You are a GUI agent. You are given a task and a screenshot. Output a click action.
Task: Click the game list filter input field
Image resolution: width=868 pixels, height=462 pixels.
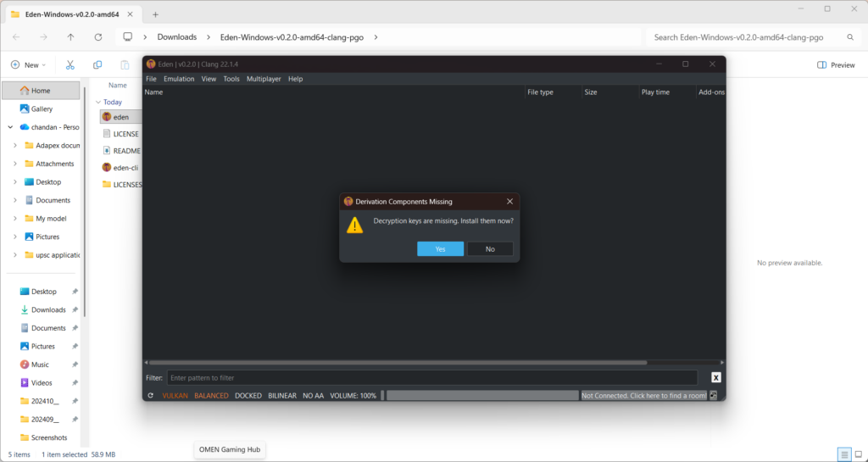click(x=431, y=378)
